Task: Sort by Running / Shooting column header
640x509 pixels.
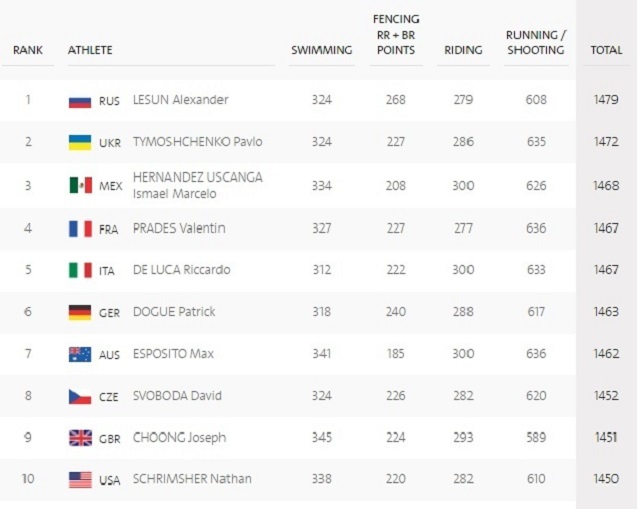Action: (x=536, y=42)
